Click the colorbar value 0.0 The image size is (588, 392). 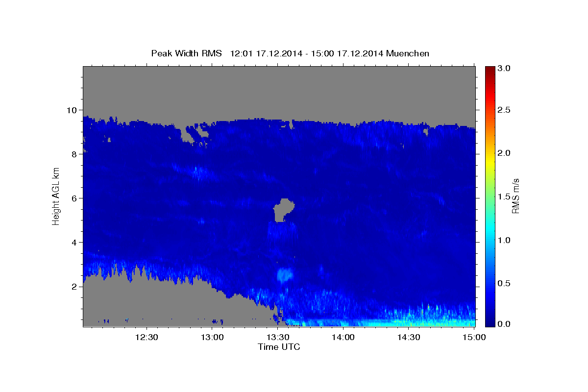(x=505, y=324)
